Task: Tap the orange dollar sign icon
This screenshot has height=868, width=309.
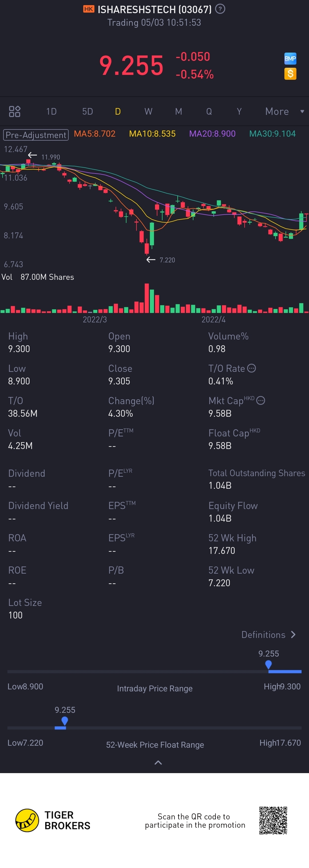Action: point(290,74)
